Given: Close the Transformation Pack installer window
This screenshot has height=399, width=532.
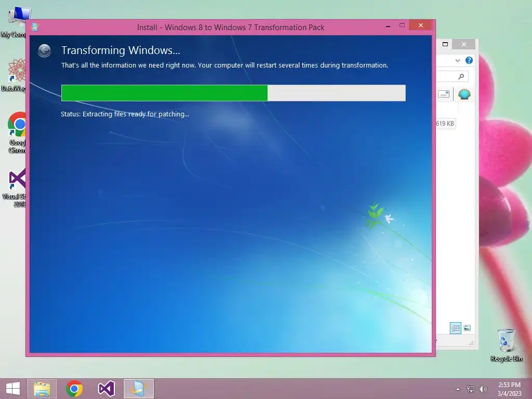Looking at the screenshot, I should coord(421,25).
